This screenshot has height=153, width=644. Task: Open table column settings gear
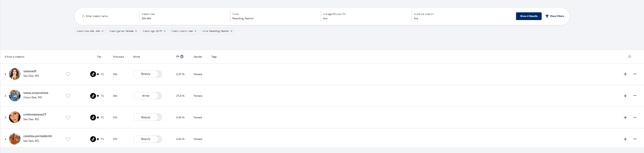629,57
